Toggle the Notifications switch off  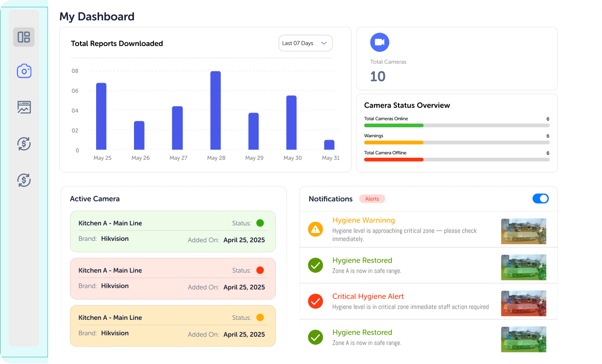(x=540, y=199)
